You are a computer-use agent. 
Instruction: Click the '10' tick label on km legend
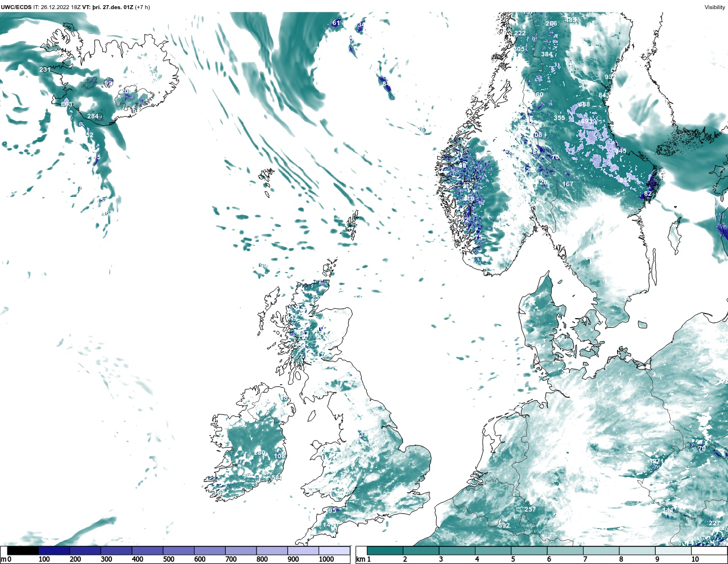click(695, 559)
